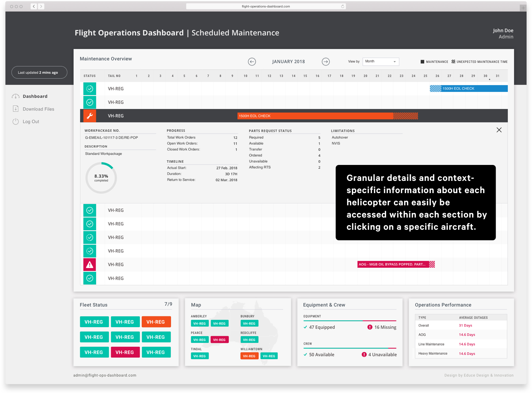Click the previous month arrow icon
The image size is (532, 393).
(x=252, y=61)
